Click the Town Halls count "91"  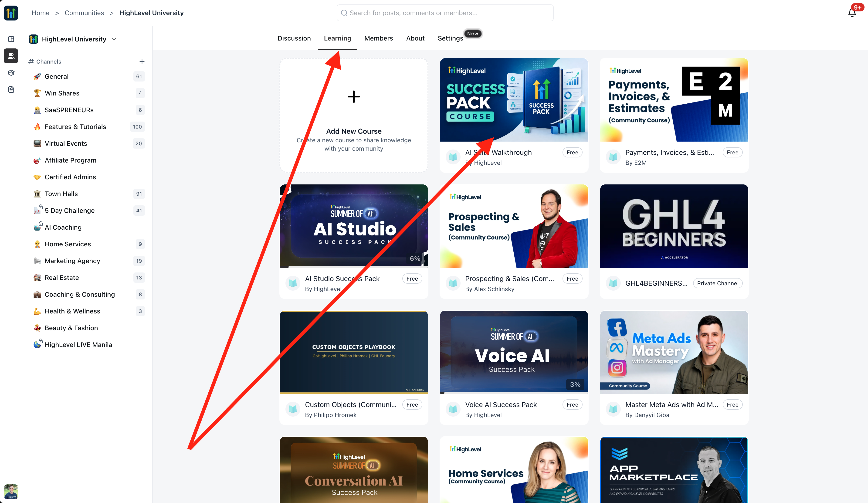(x=139, y=194)
